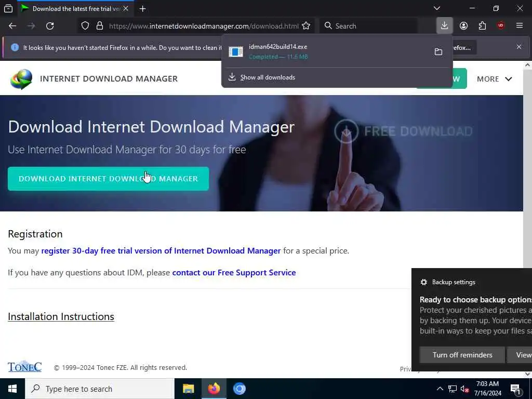Show hidden system tray icons
Image resolution: width=532 pixels, height=399 pixels.
(440, 389)
